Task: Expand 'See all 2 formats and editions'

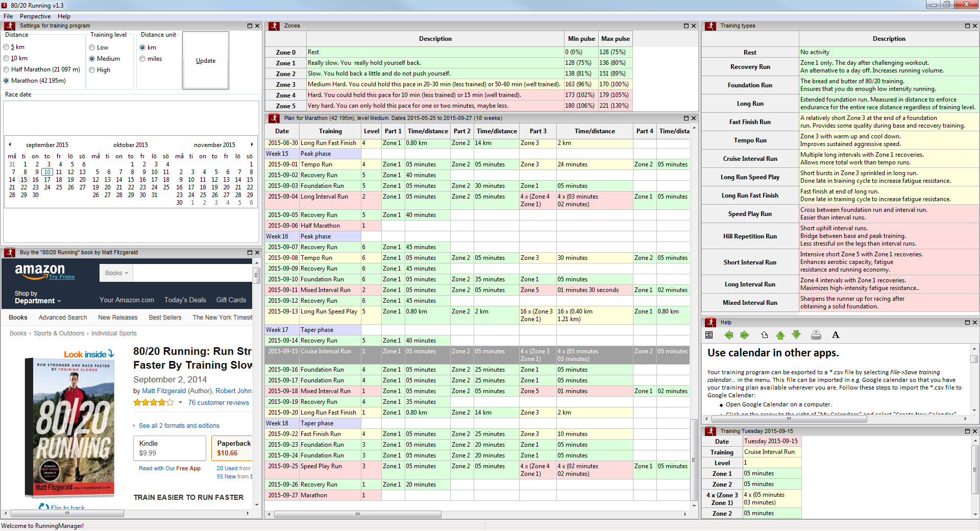Action: 179,426
